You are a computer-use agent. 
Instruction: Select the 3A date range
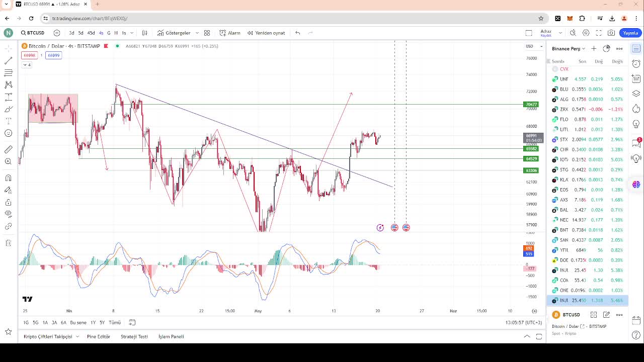(54, 322)
